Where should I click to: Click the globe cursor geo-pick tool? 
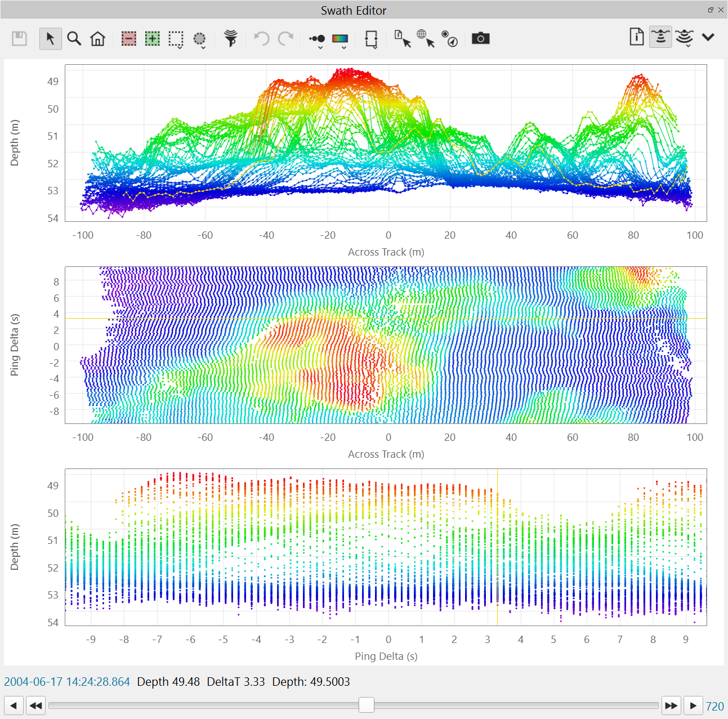[426, 39]
